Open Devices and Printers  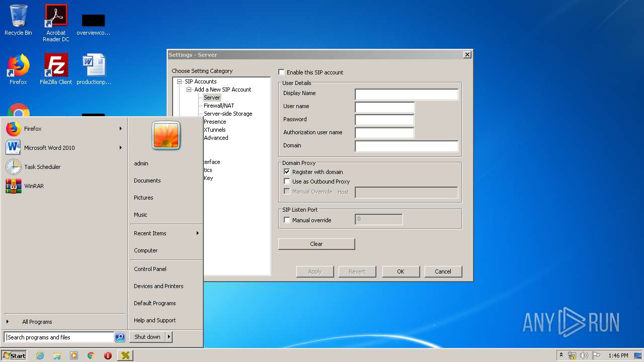[158, 286]
